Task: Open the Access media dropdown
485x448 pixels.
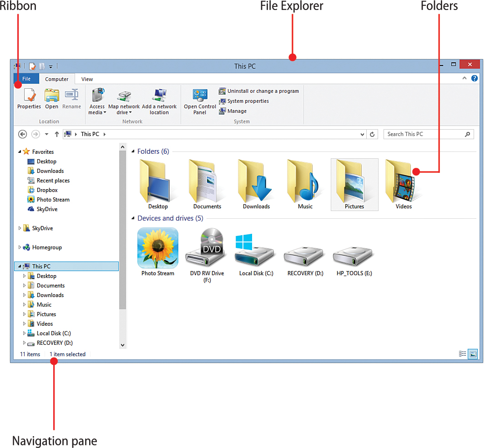Action: click(97, 101)
